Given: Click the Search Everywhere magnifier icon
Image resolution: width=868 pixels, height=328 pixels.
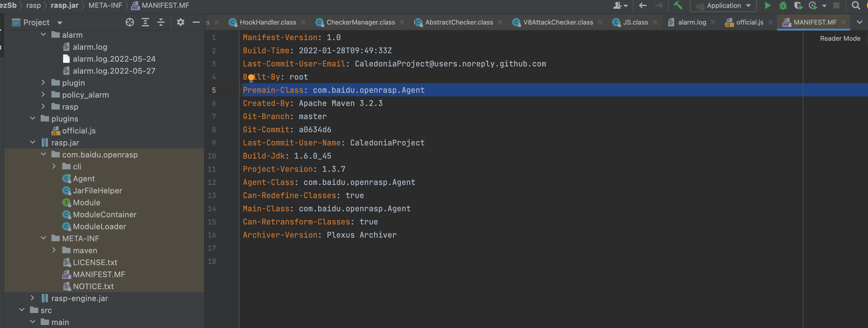Looking at the screenshot, I should coord(855,5).
